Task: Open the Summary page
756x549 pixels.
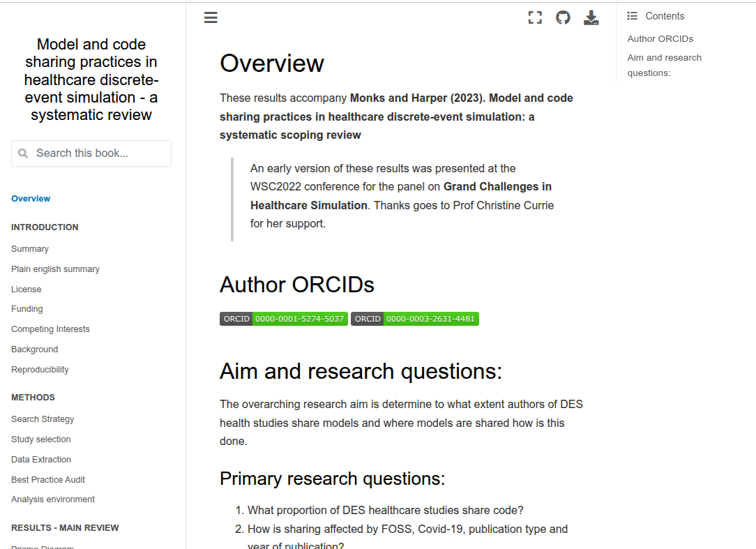Action: pos(30,249)
